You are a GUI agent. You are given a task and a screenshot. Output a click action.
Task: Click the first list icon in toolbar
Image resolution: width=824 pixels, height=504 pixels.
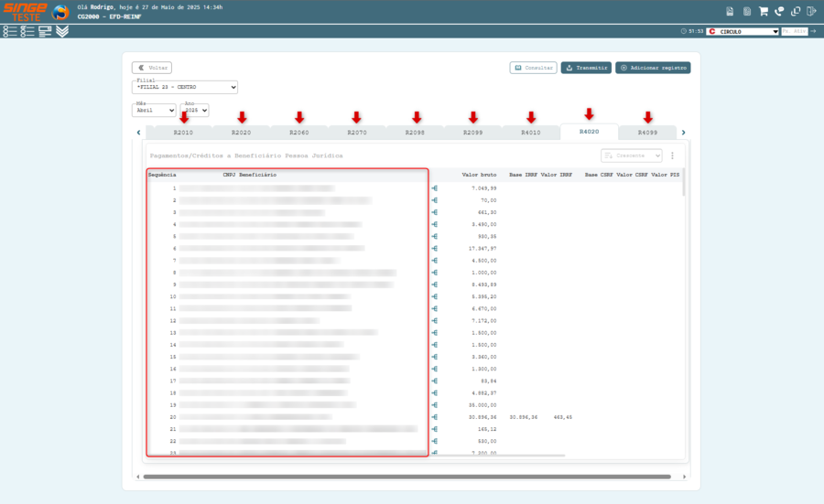pyautogui.click(x=10, y=31)
